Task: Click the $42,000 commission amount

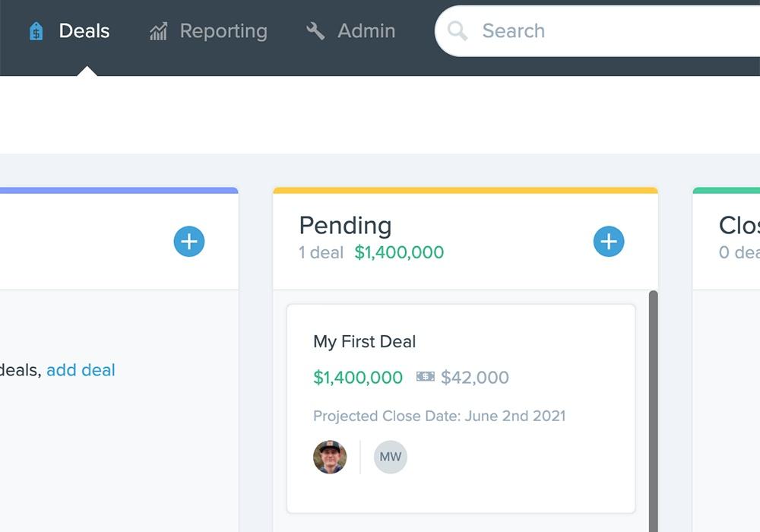Action: [x=475, y=378]
